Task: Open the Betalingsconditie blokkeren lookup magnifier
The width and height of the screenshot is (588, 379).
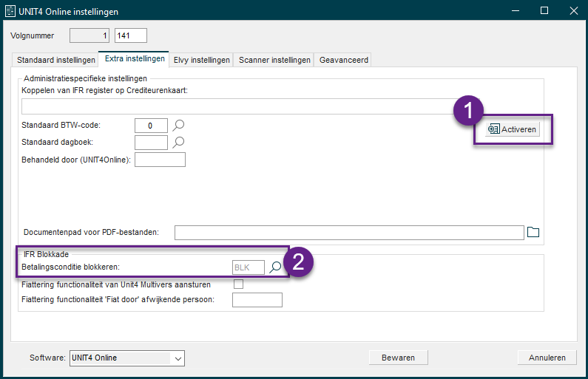Action: [276, 267]
